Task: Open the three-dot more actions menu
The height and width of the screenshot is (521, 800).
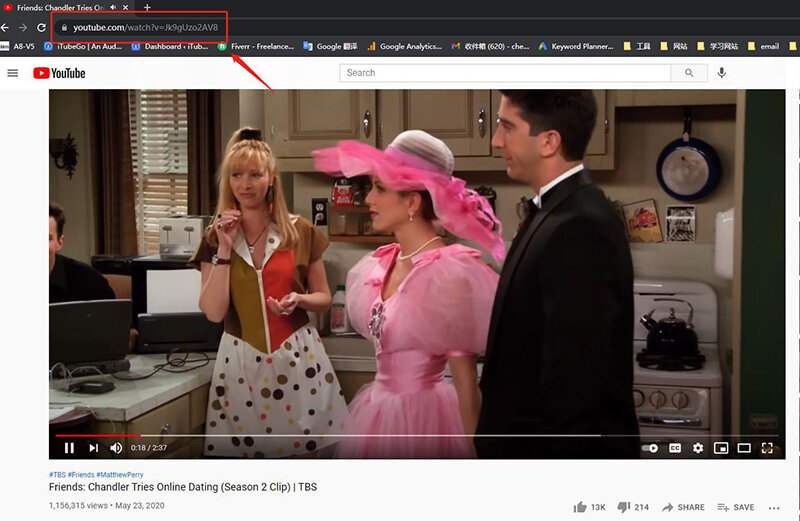Action: click(774, 508)
